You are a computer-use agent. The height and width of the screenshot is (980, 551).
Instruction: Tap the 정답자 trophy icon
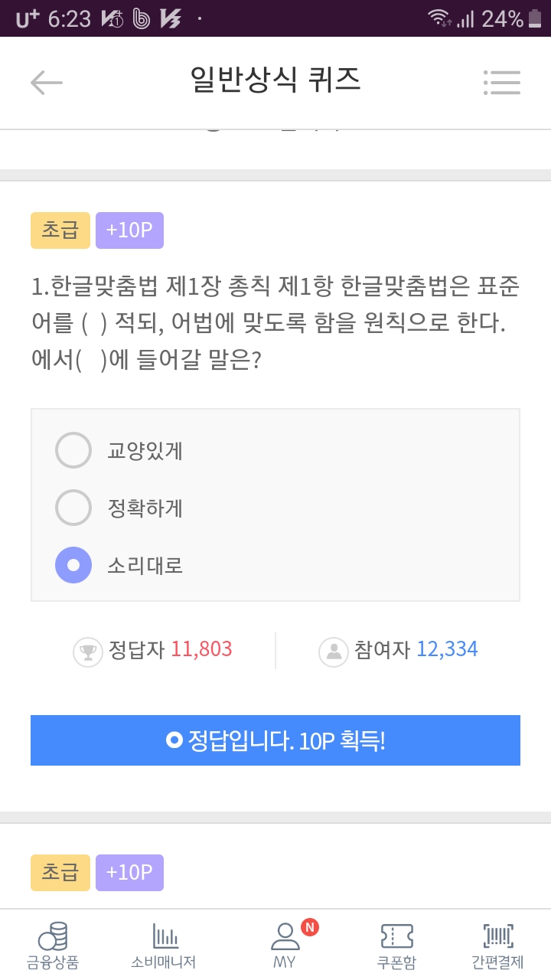[x=87, y=652]
